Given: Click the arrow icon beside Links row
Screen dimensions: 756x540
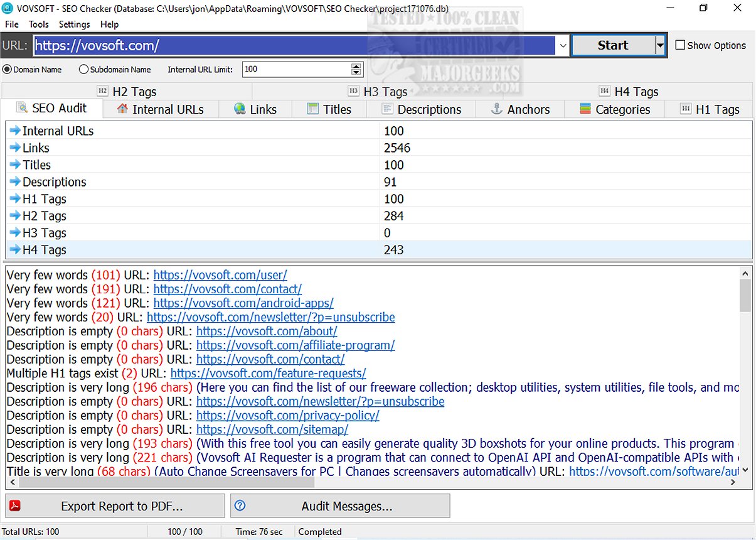Looking at the screenshot, I should [15, 148].
